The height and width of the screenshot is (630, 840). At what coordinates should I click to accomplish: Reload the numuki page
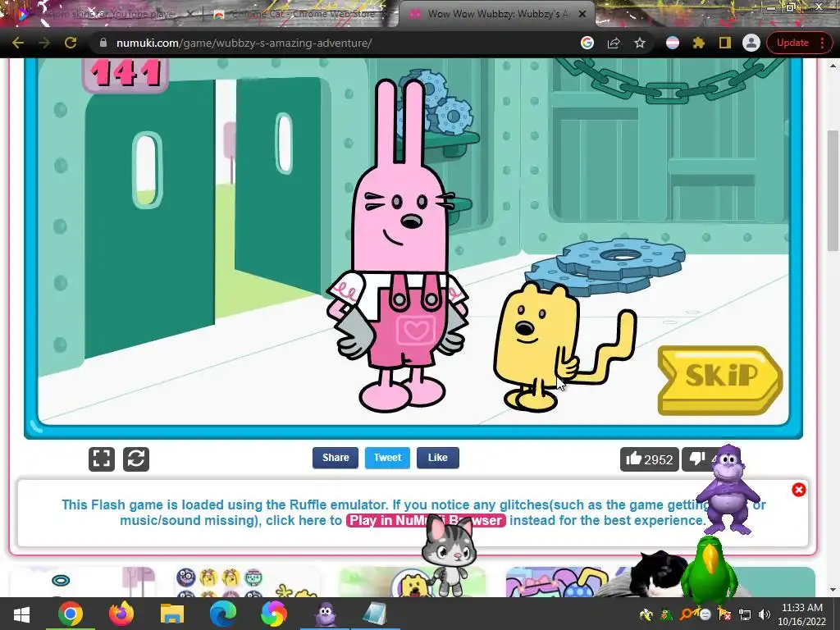(71, 43)
